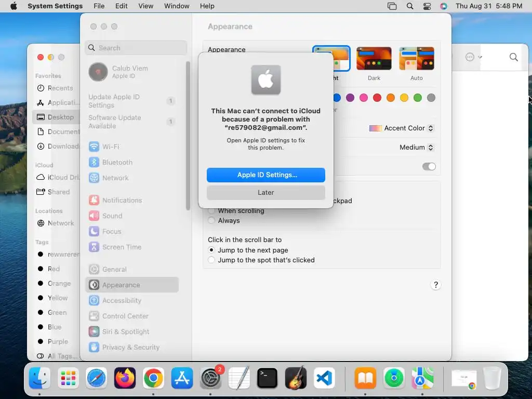Open Software Update Available item

pos(132,122)
